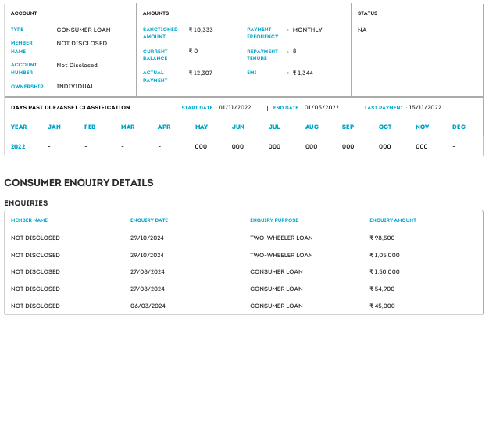Click the Individual ownership value
The width and height of the screenshot is (489, 448).
75,87
